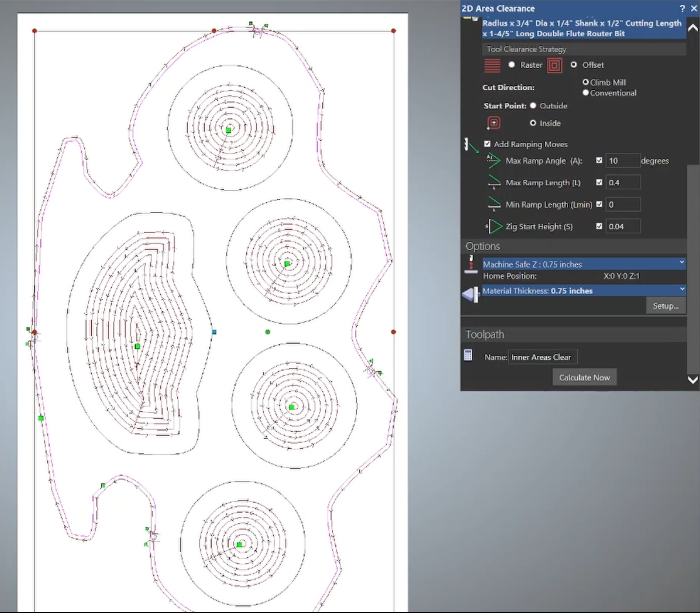The image size is (700, 613).
Task: Click the Min Ramp Length value field
Action: click(623, 204)
